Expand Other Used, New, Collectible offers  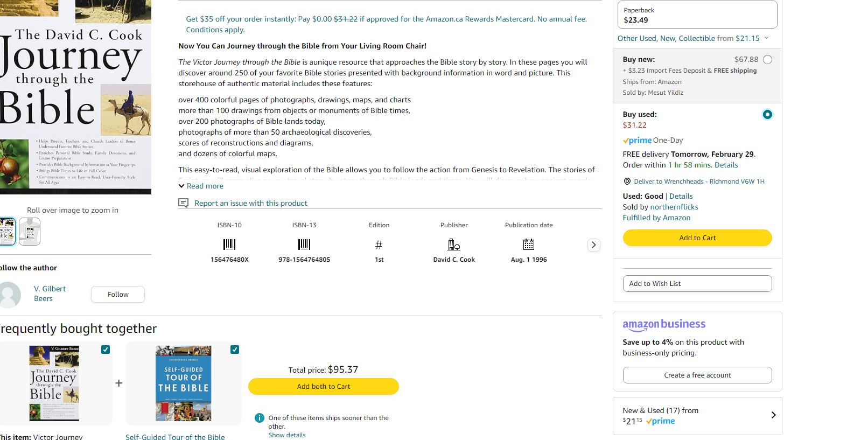point(693,38)
